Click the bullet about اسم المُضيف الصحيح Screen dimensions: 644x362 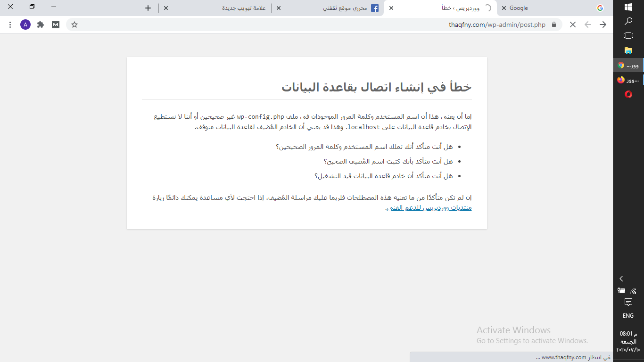(388, 162)
